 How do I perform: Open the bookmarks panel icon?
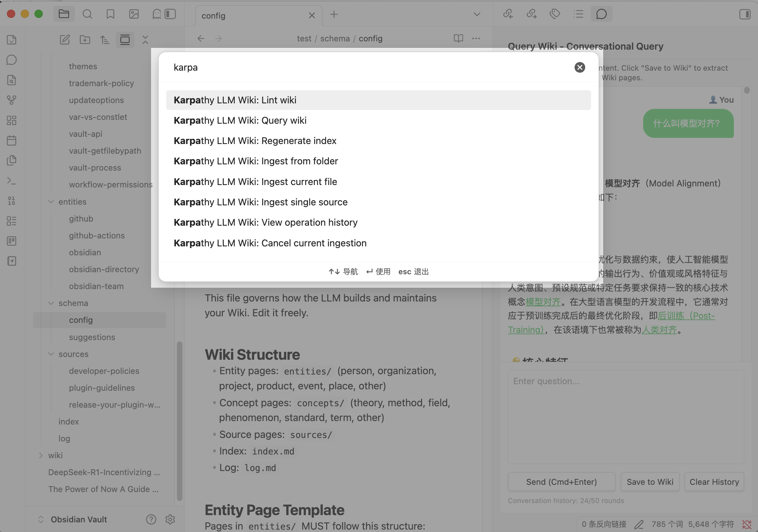tap(110, 14)
